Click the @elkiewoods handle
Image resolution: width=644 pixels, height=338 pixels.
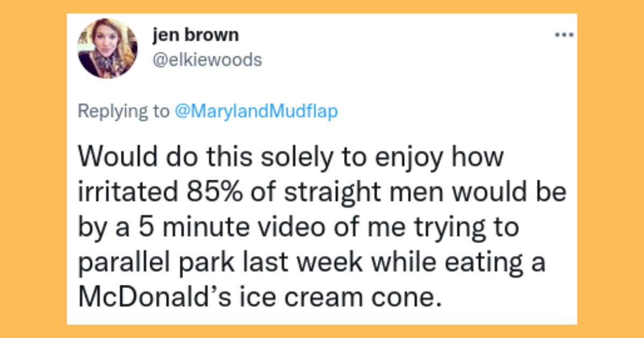[207, 60]
